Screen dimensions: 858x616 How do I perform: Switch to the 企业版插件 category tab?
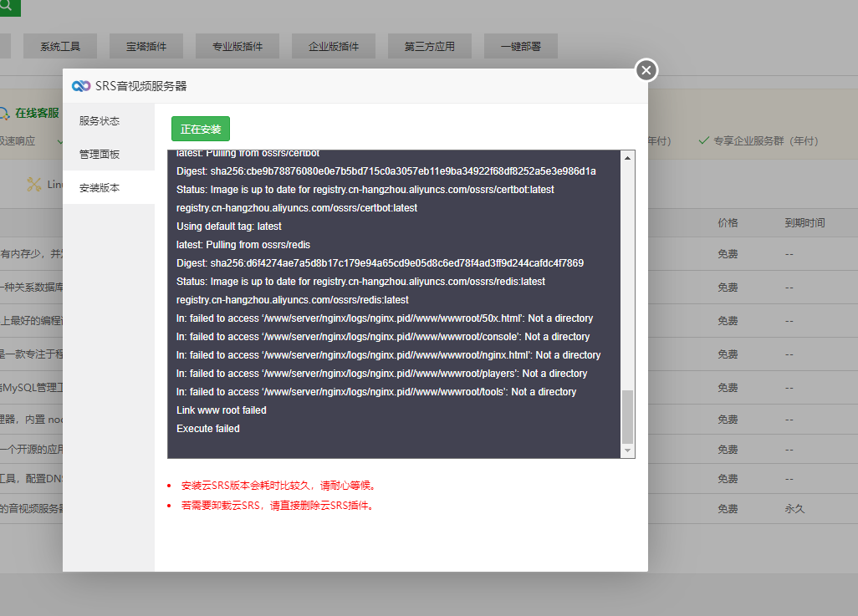[333, 47]
